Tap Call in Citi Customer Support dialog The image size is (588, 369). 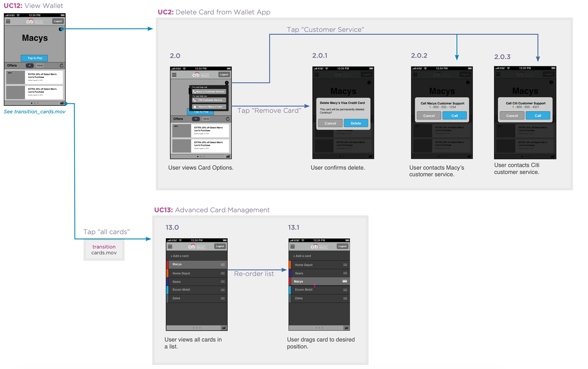[x=538, y=116]
